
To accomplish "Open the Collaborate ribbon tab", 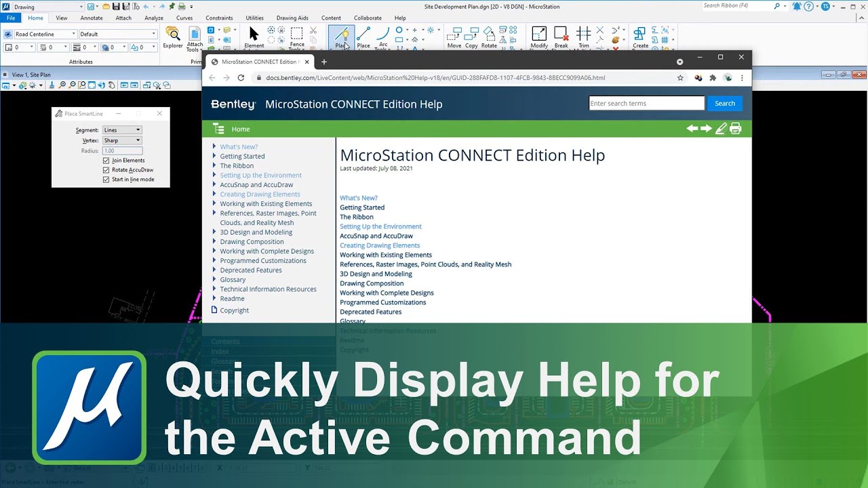I will point(368,18).
